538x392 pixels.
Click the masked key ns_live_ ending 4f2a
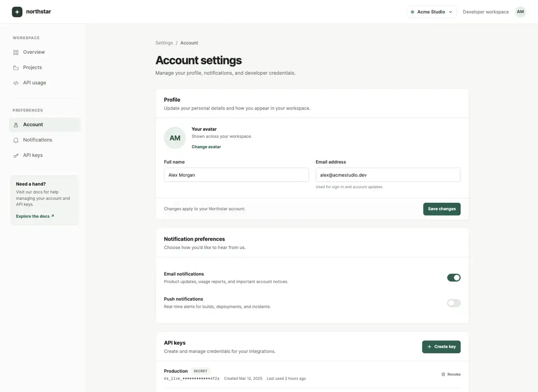click(192, 379)
